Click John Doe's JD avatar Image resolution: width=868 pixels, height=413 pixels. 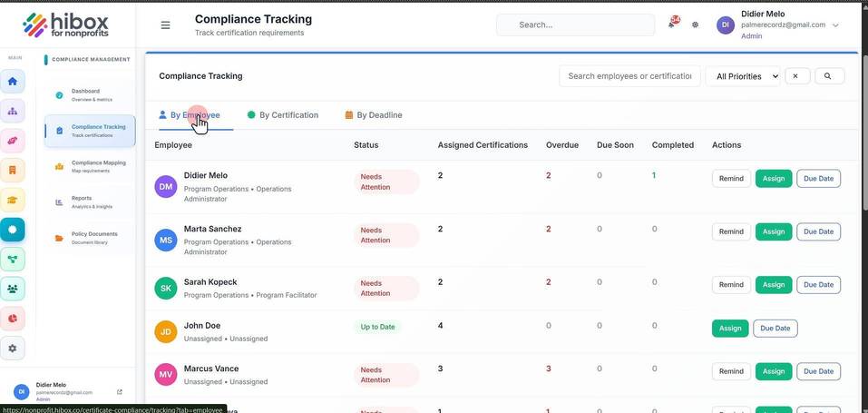pyautogui.click(x=165, y=331)
